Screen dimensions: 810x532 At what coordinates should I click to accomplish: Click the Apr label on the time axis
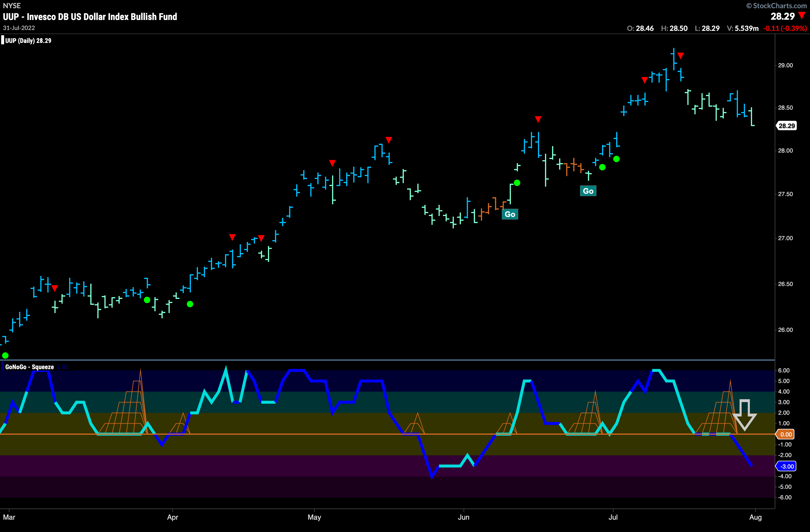[173, 517]
